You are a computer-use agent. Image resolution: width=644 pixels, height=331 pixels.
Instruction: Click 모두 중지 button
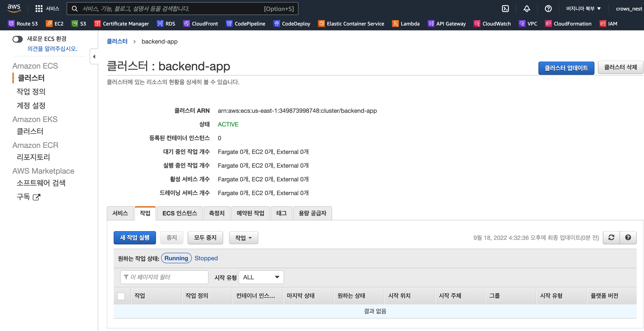click(x=205, y=238)
